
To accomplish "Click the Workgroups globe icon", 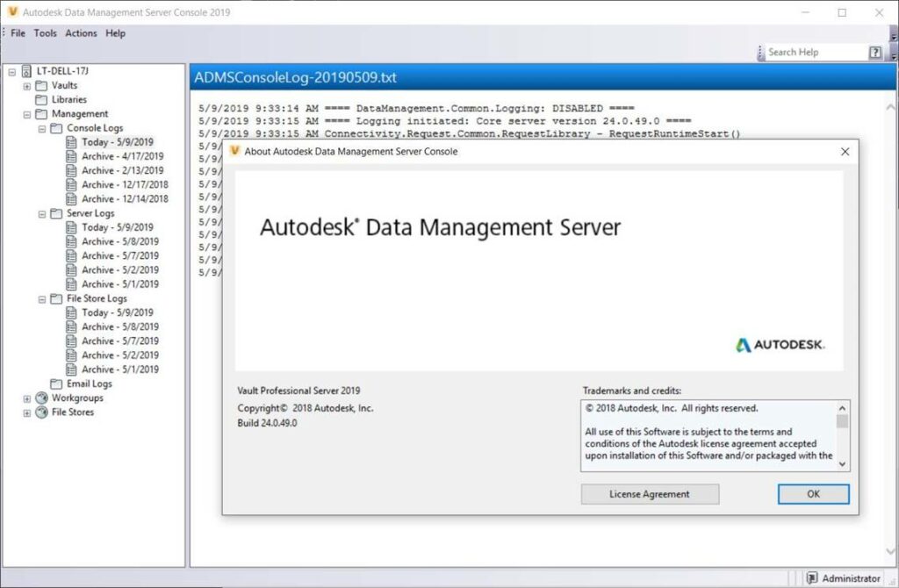I will pos(41,398).
